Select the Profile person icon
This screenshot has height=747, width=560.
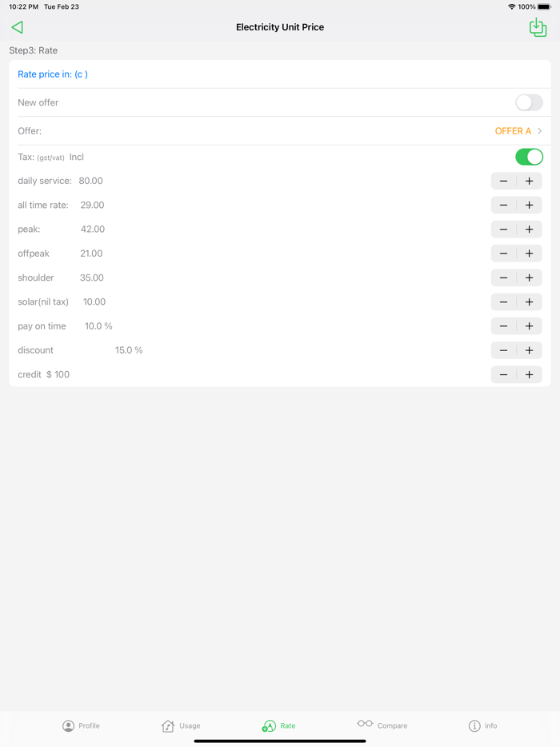(67, 725)
